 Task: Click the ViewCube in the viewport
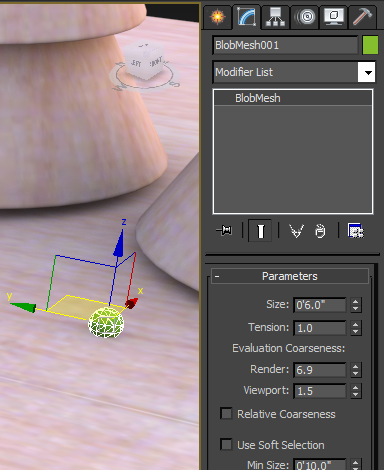(144, 61)
